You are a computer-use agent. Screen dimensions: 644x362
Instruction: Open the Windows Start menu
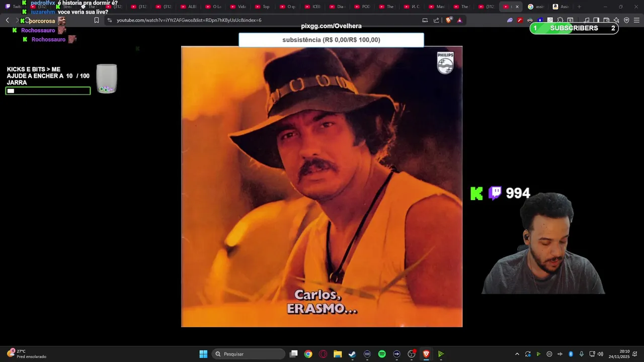(203, 354)
